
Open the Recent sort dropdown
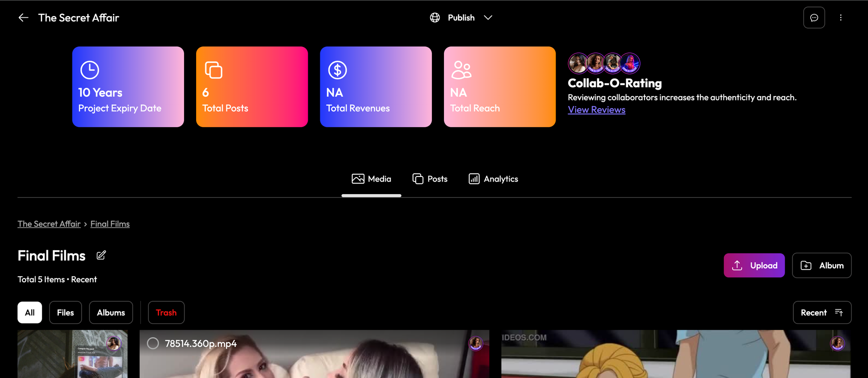coord(822,313)
